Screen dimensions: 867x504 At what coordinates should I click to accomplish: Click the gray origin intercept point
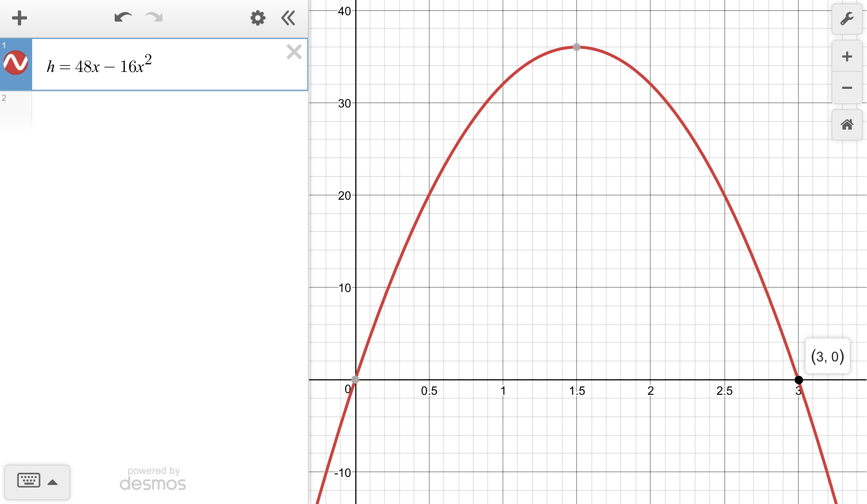pos(356,380)
